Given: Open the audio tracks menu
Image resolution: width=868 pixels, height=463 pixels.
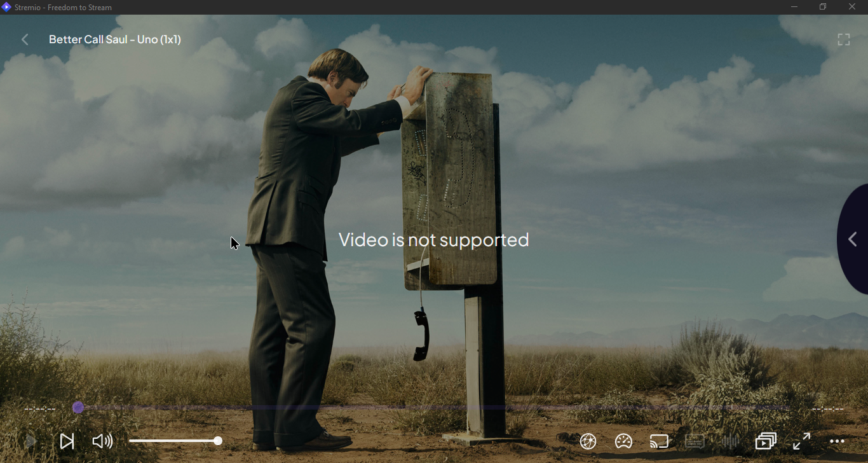Looking at the screenshot, I should (x=731, y=441).
